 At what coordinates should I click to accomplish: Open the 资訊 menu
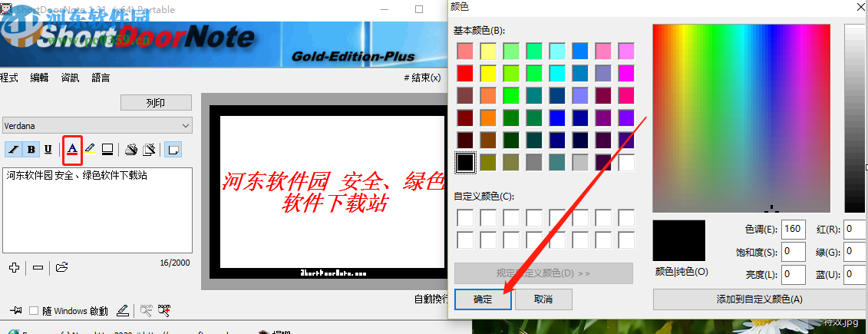coord(70,78)
